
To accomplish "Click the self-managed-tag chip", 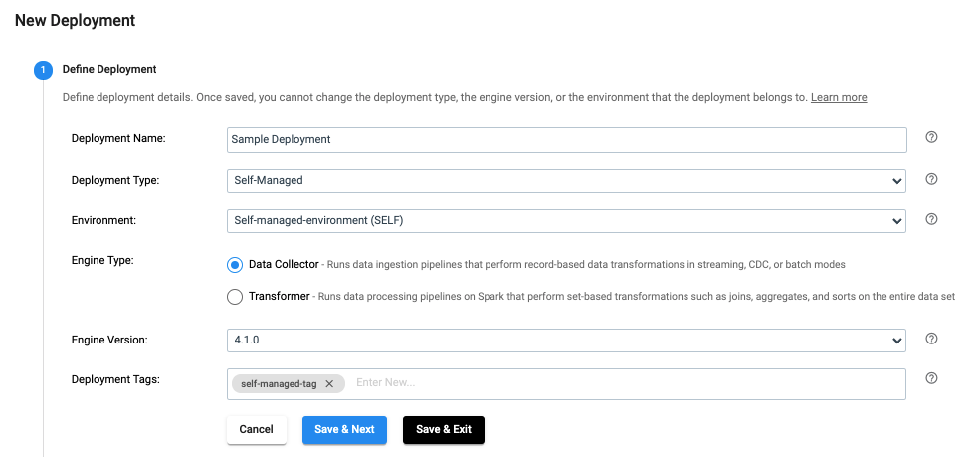I will click(x=279, y=383).
